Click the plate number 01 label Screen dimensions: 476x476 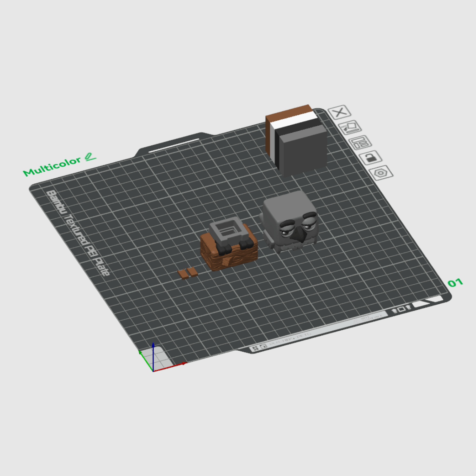455,283
